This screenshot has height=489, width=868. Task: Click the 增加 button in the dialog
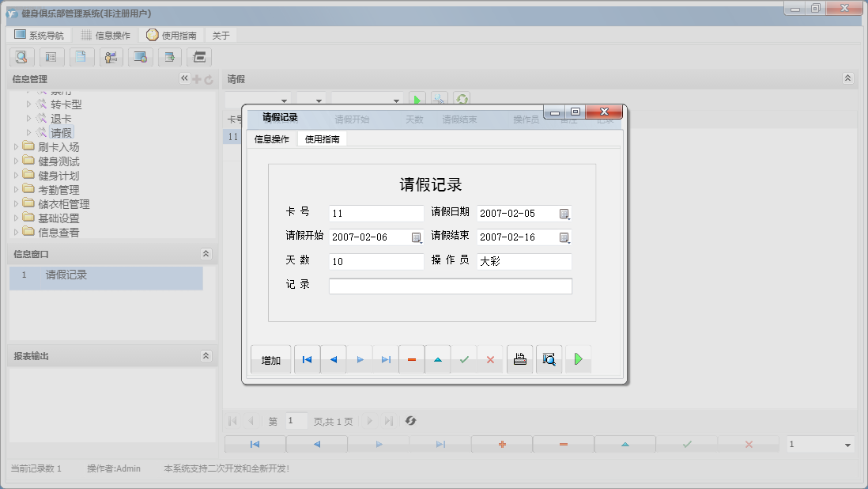click(x=270, y=358)
